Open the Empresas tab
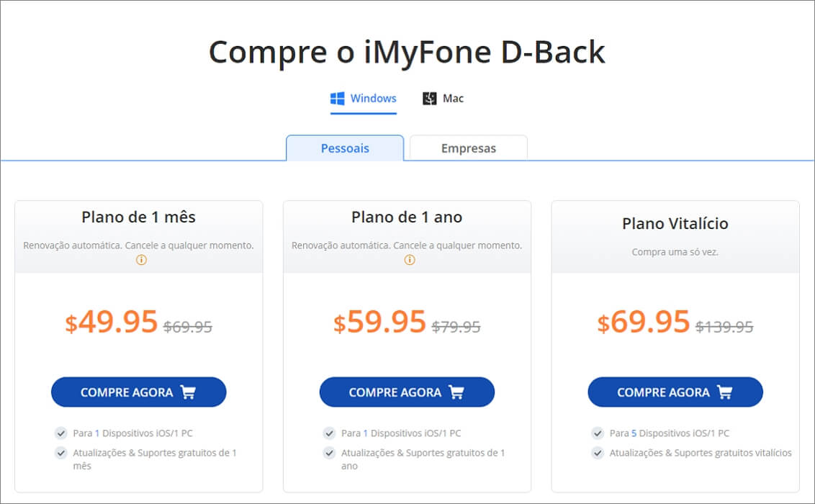Image resolution: width=815 pixels, height=504 pixels. coord(469,148)
